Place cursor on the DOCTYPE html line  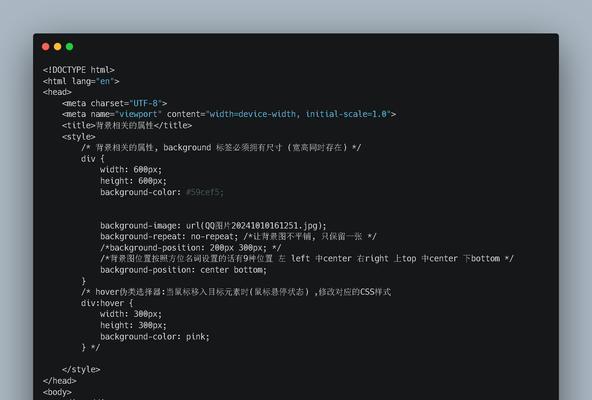pyautogui.click(x=79, y=70)
